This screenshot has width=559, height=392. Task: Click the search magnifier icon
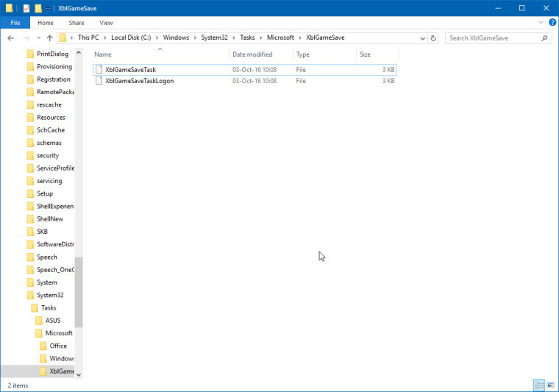click(x=544, y=38)
